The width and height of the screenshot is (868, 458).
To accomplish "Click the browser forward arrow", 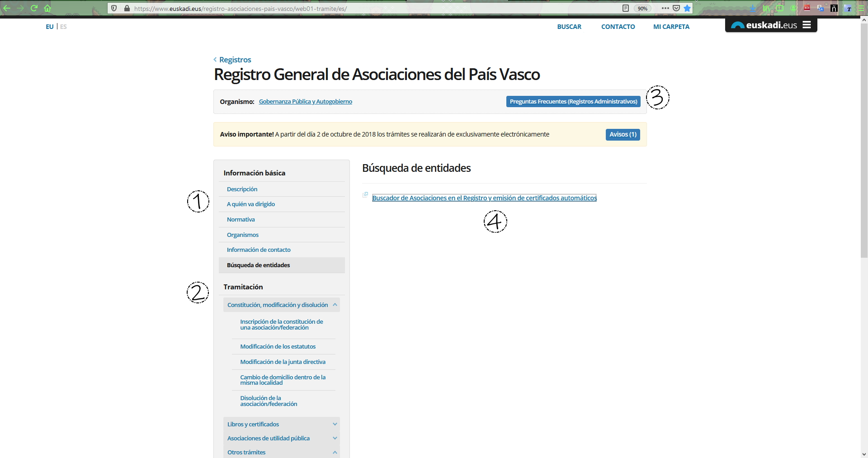I will [x=20, y=8].
